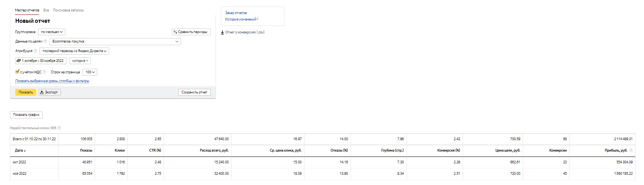Viewport: 644px width, 185px height.
Task: Click help icon next to Данные по целям
Action: click(45, 41)
